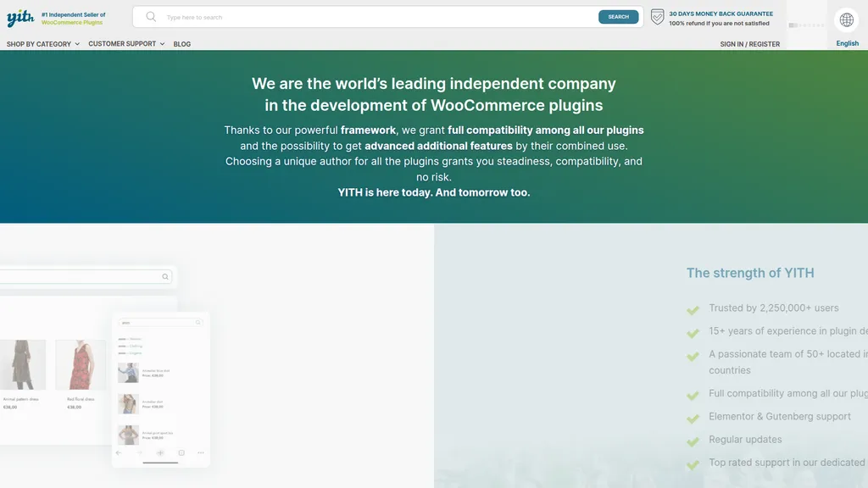Click the hero headline about WooCommerce plugins

click(x=434, y=94)
